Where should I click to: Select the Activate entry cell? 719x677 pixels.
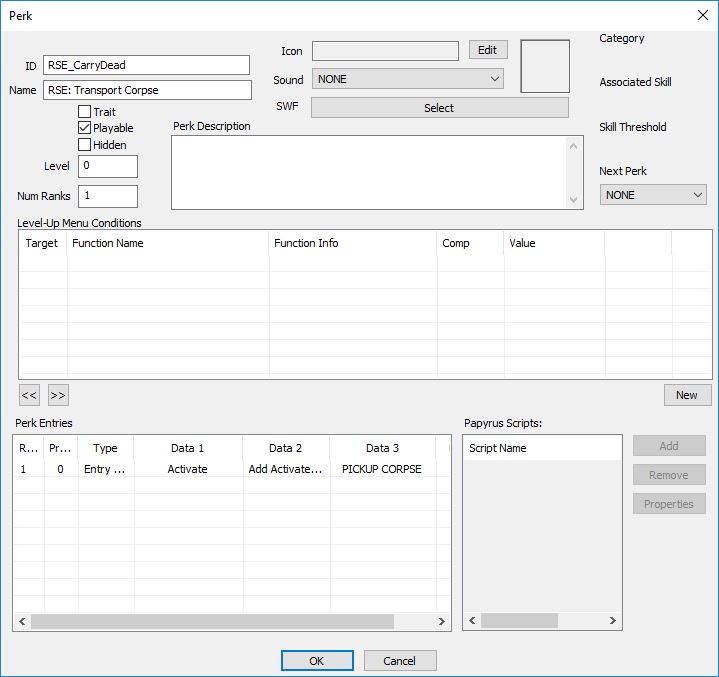pos(188,469)
